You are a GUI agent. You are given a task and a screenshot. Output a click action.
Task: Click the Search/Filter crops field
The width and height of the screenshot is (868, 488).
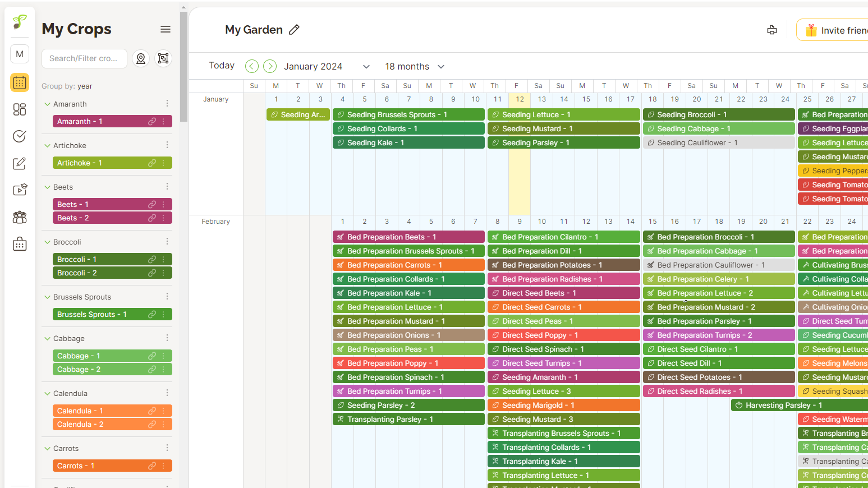tap(84, 58)
